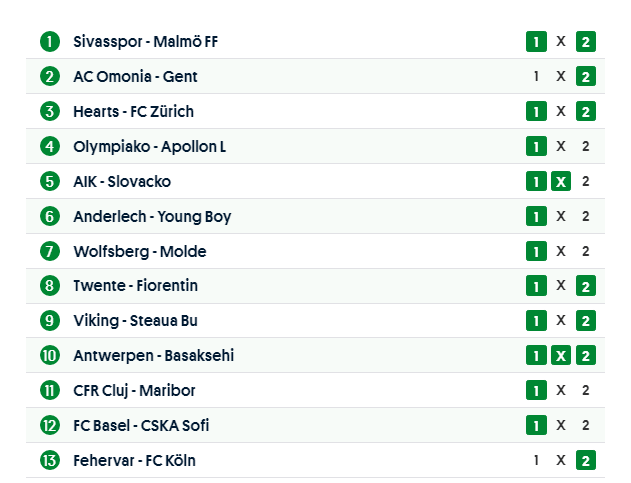Viewport: 631px width, 483px height.
Task: Deselect away win (2) for Viking - Steaua Bu
Action: [586, 321]
